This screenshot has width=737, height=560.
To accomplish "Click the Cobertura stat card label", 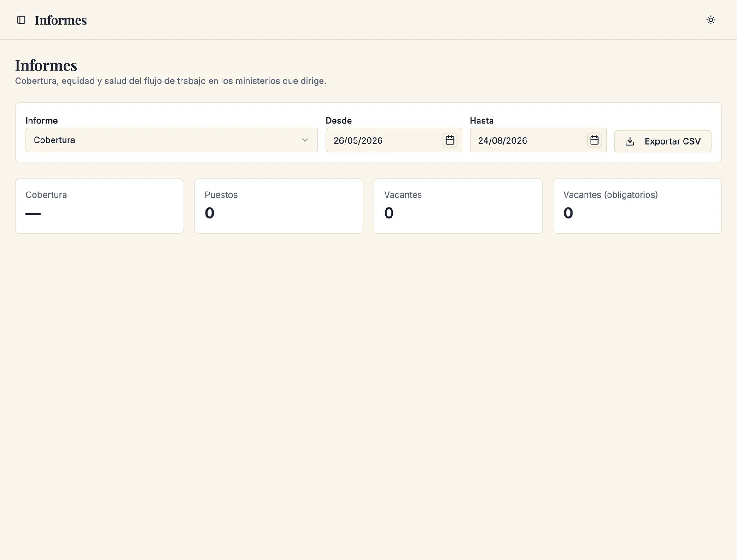I will click(x=46, y=195).
